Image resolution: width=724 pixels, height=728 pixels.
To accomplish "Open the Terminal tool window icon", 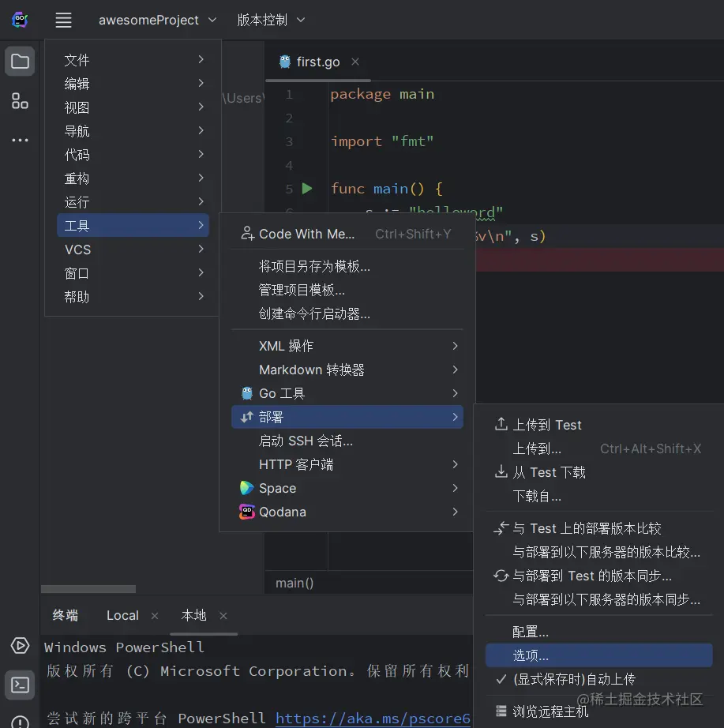I will tap(20, 685).
